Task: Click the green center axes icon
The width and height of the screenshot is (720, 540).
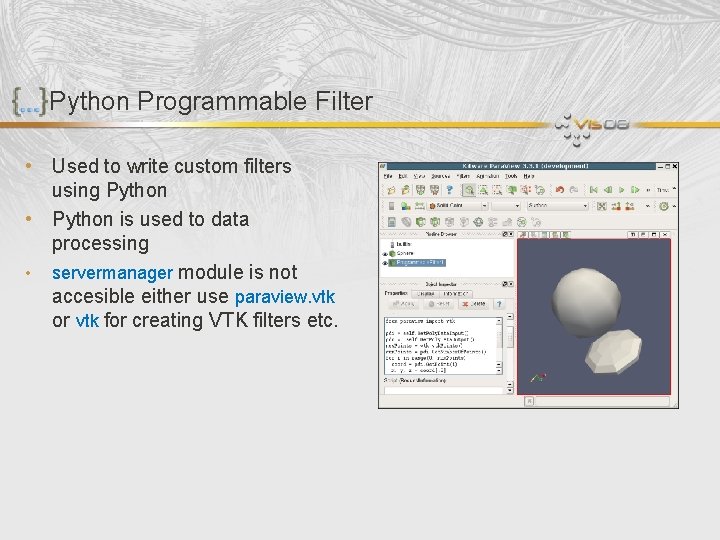Action: pyautogui.click(x=664, y=206)
